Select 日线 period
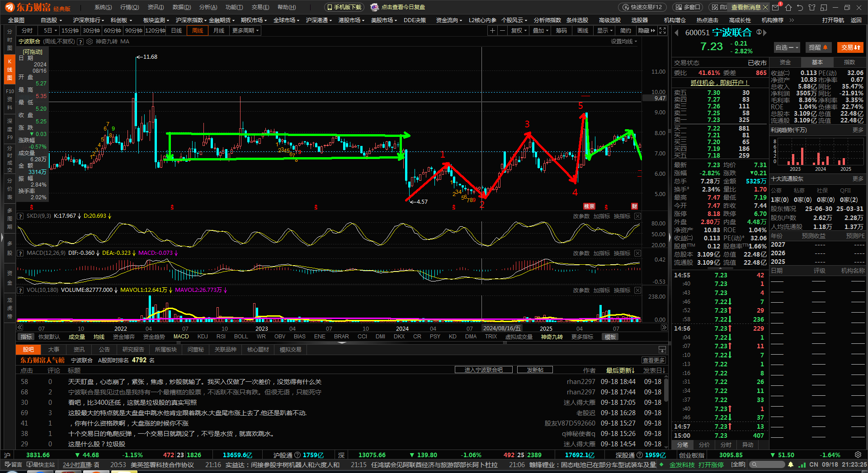Image resolution: width=868 pixels, height=473 pixels. 176,31
